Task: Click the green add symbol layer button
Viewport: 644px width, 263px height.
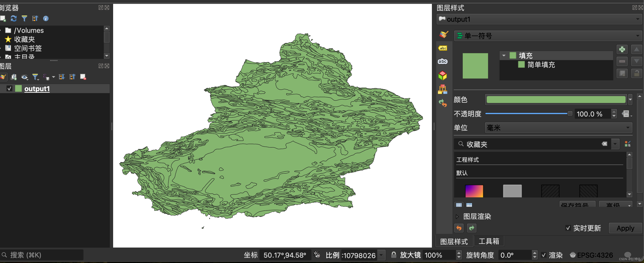Action: pyautogui.click(x=622, y=49)
